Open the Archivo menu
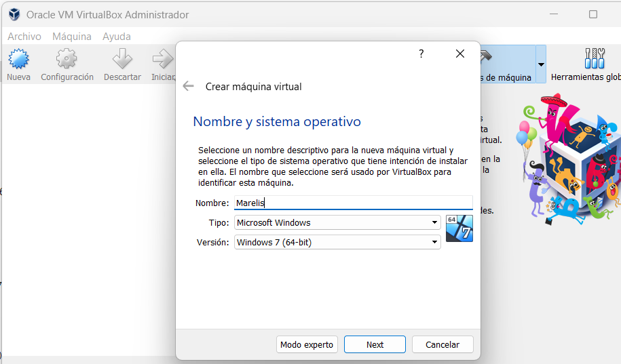The width and height of the screenshot is (621, 364). 24,37
